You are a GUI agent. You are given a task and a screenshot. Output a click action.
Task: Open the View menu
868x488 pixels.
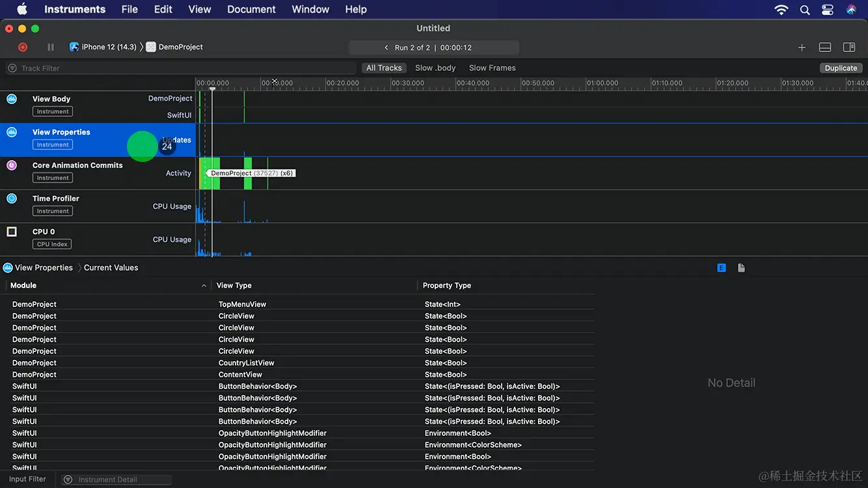point(200,9)
